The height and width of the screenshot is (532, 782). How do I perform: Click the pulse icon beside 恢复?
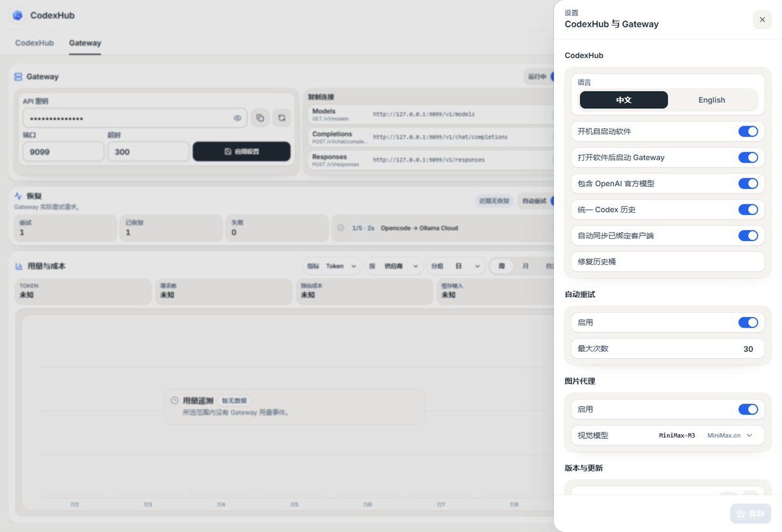tap(18, 195)
